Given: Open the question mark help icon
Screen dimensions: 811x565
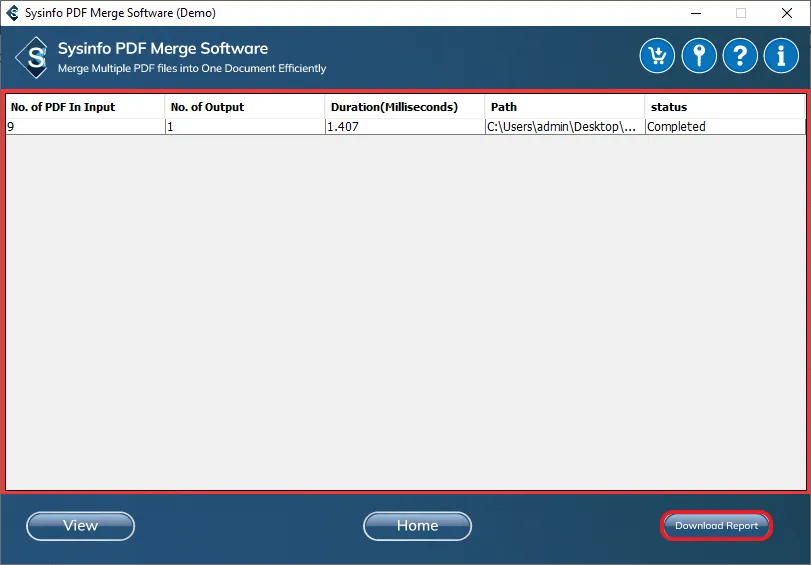Looking at the screenshot, I should (x=740, y=55).
